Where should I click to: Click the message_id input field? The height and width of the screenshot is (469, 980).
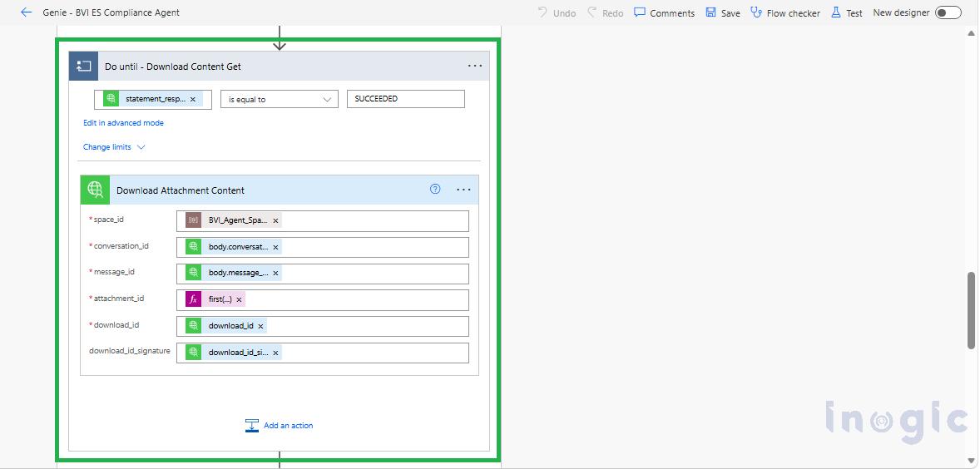pyautogui.click(x=323, y=274)
